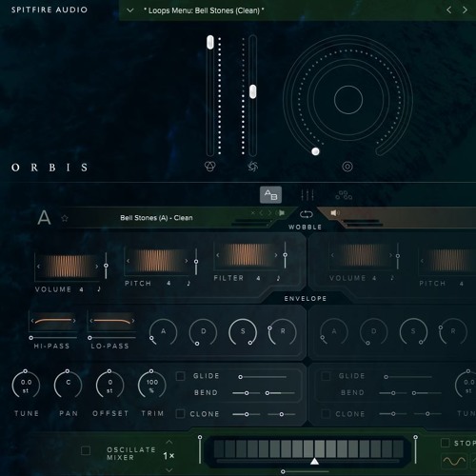The width and height of the screenshot is (476, 476).
Task: Click previous waveform arrow on PITCH wobble of layer A
Action: click(x=128, y=261)
